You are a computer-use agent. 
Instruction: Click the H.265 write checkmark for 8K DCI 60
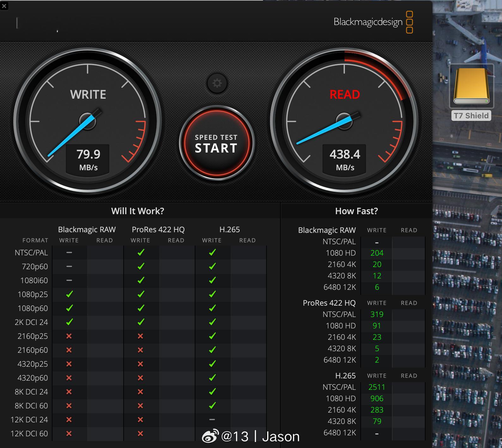[212, 405]
